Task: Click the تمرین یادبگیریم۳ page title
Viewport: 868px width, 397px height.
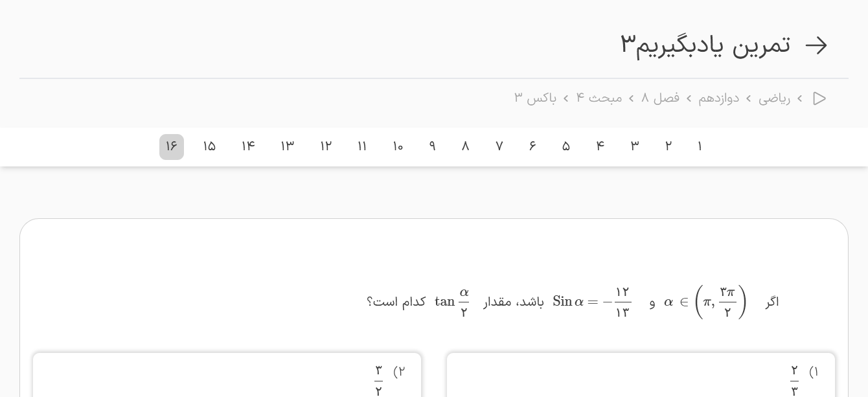Action: [705, 45]
